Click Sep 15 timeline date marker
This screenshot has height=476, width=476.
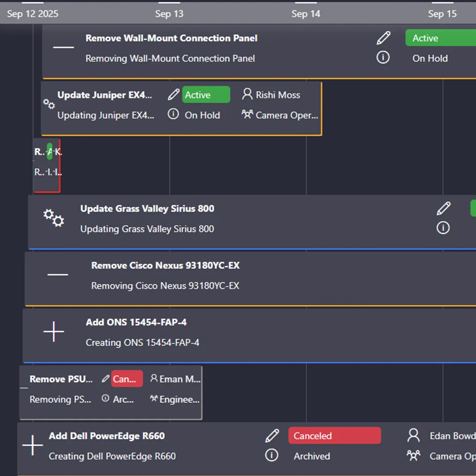point(443,14)
